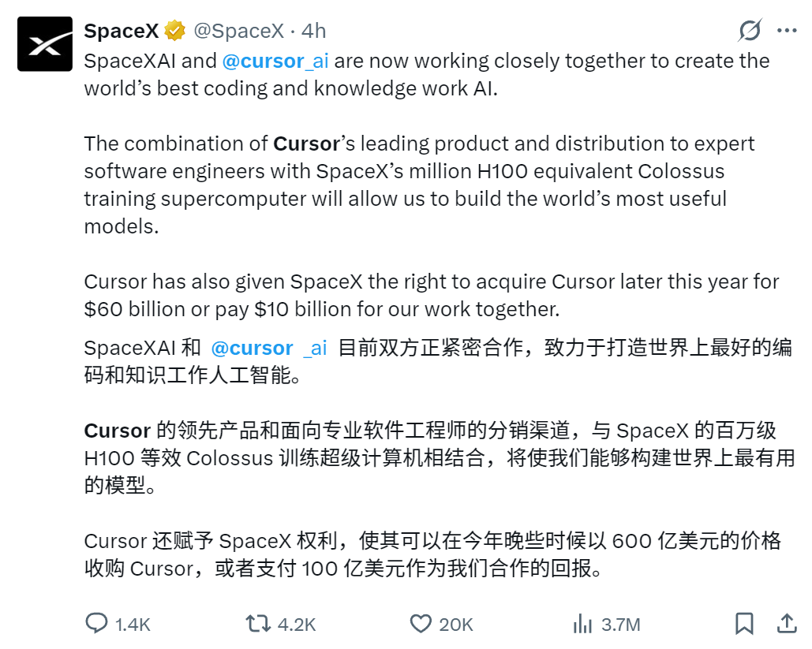The width and height of the screenshot is (812, 649).
Task: Toggle the heart to unlike the post
Action: pos(421,624)
